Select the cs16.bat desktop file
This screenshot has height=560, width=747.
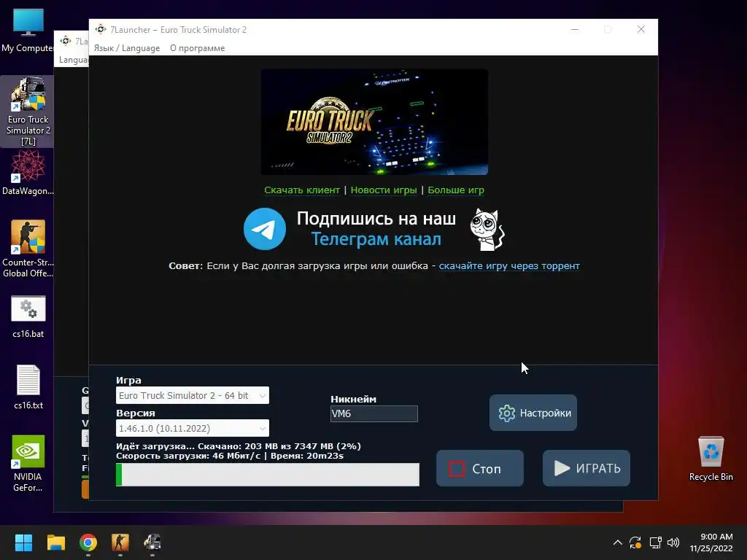tap(28, 316)
